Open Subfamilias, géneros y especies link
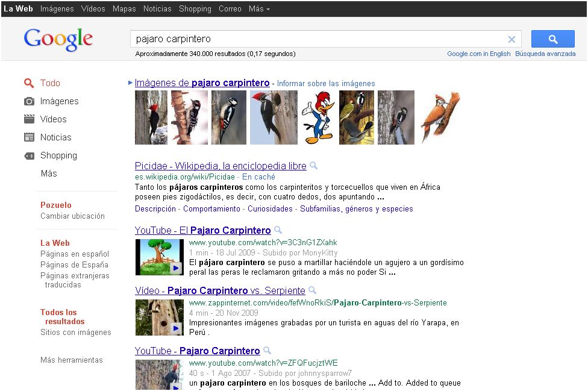The width and height of the screenshot is (588, 391). pyautogui.click(x=356, y=209)
